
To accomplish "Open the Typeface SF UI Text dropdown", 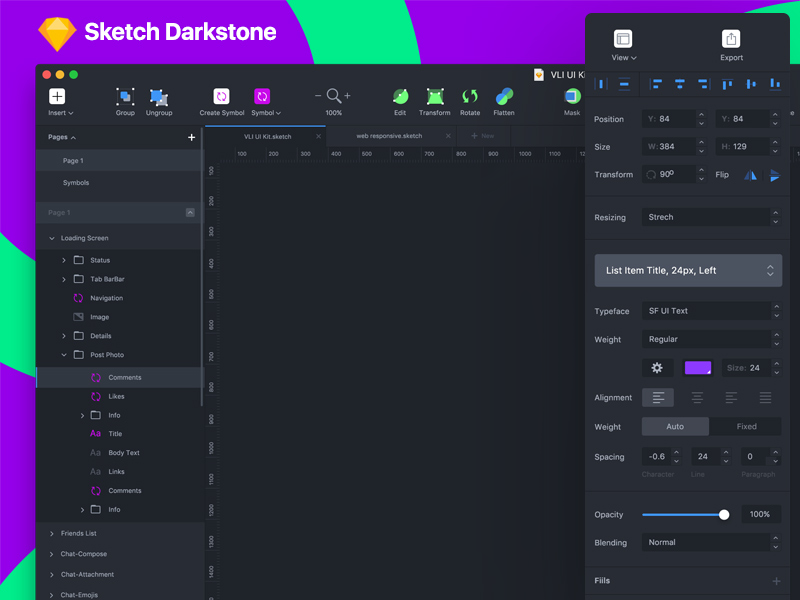I will tap(710, 311).
